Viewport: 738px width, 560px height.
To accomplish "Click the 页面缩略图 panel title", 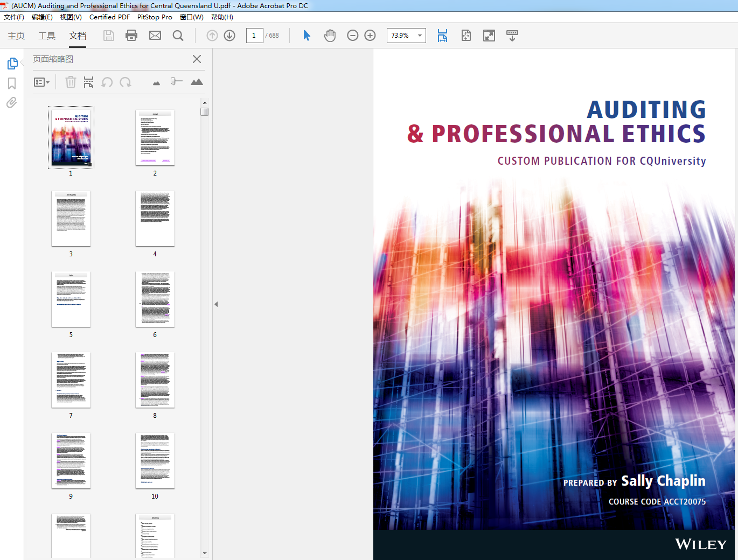I will 53,59.
